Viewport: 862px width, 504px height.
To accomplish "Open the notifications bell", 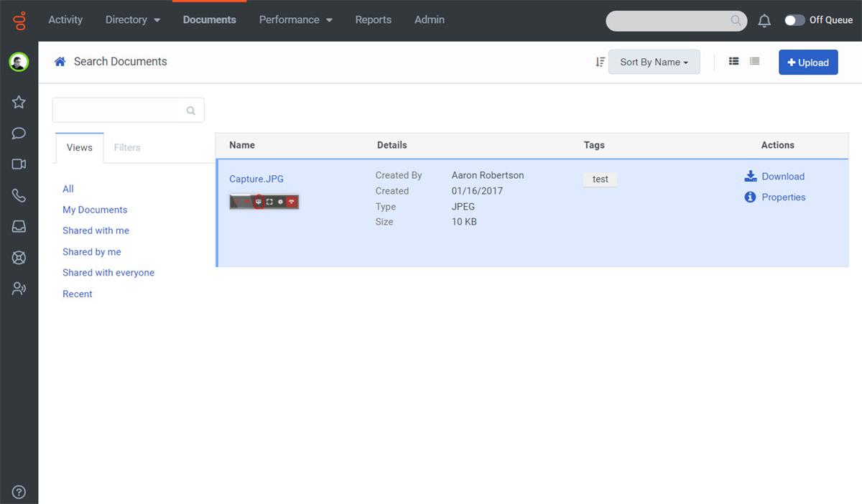I will click(764, 20).
